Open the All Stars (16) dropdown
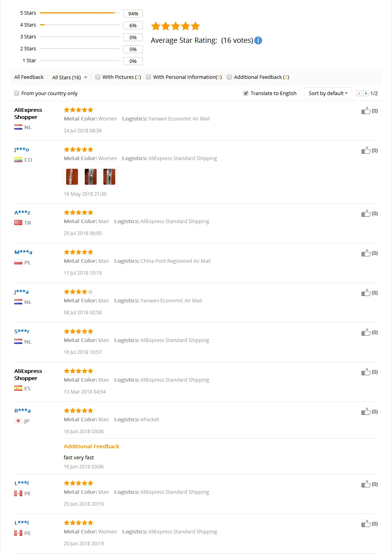Viewport: 392px width, 554px height. pos(70,77)
